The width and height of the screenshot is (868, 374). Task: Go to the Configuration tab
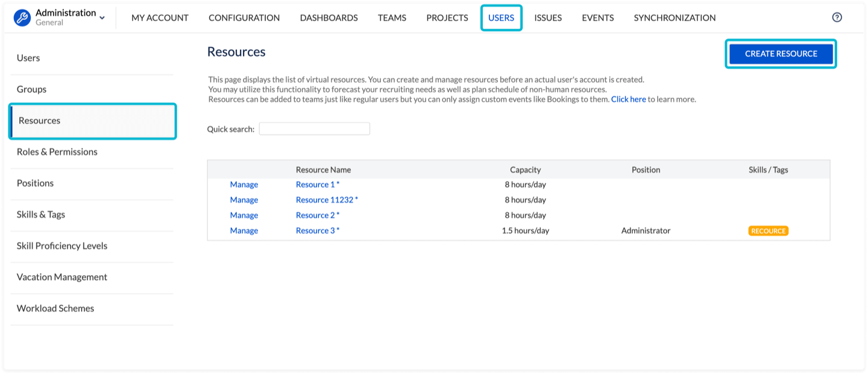tap(244, 18)
